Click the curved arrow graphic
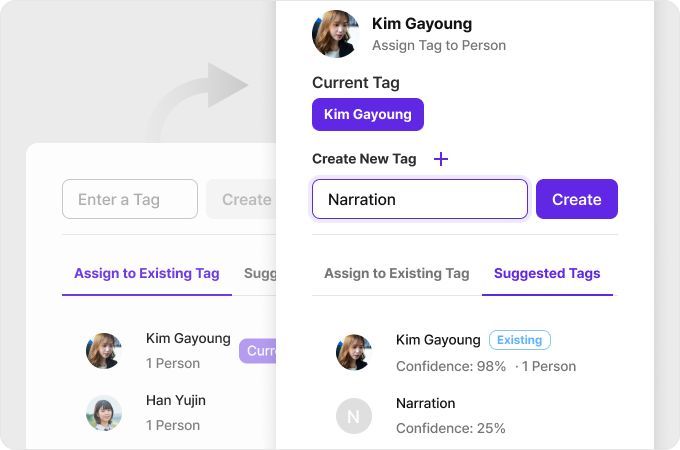This screenshot has height=450, width=680. pos(200,100)
